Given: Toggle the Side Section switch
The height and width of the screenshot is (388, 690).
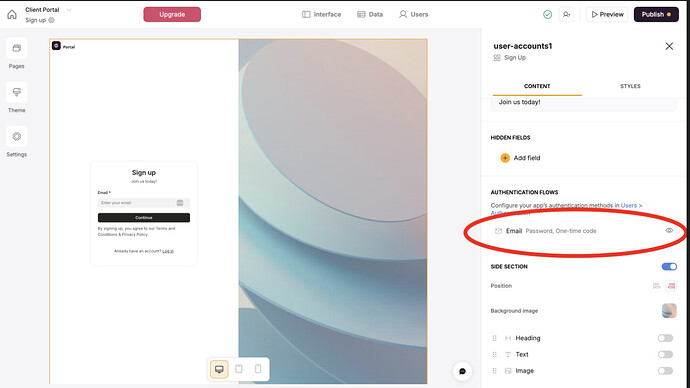Looking at the screenshot, I should point(669,267).
